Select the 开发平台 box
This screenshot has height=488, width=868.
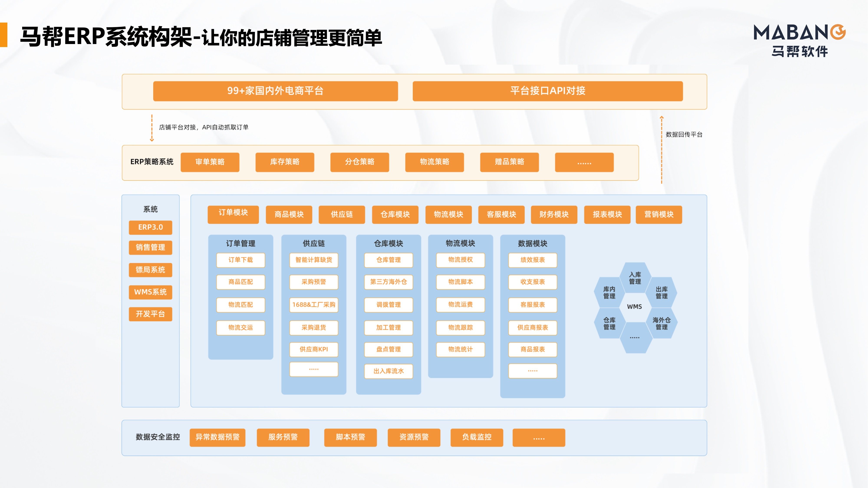tap(150, 314)
